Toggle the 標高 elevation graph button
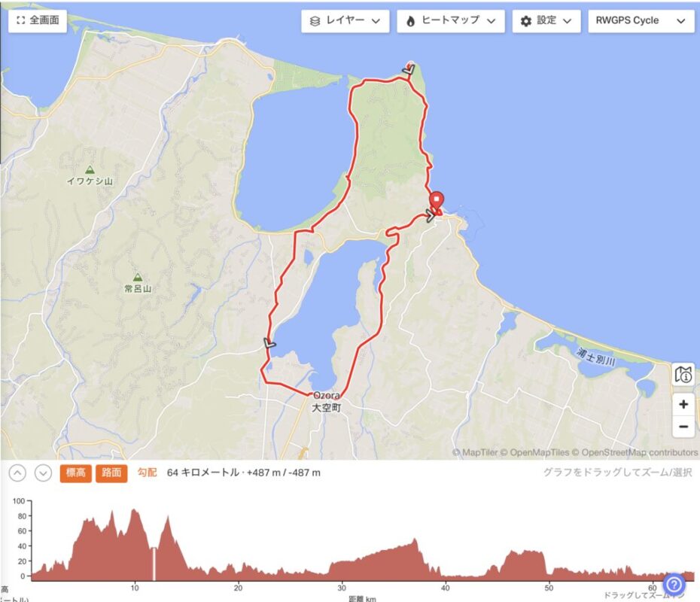The width and height of the screenshot is (700, 602). coord(76,473)
